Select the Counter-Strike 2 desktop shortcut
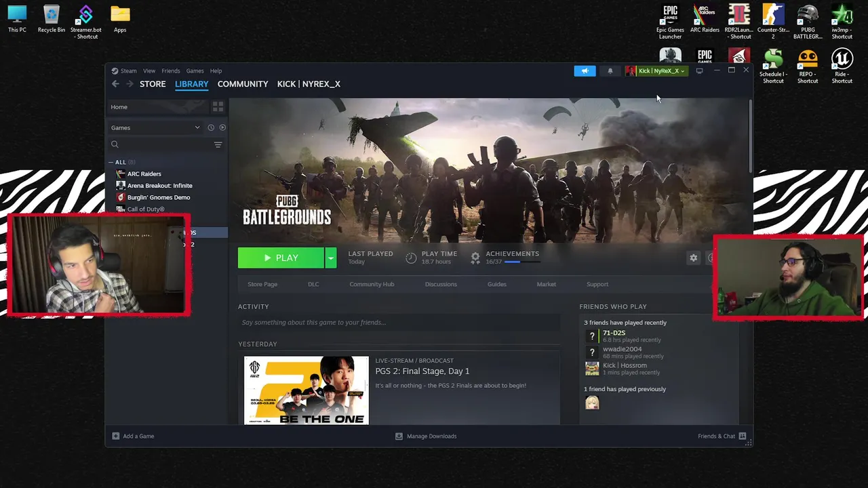This screenshot has height=488, width=868. click(x=773, y=22)
